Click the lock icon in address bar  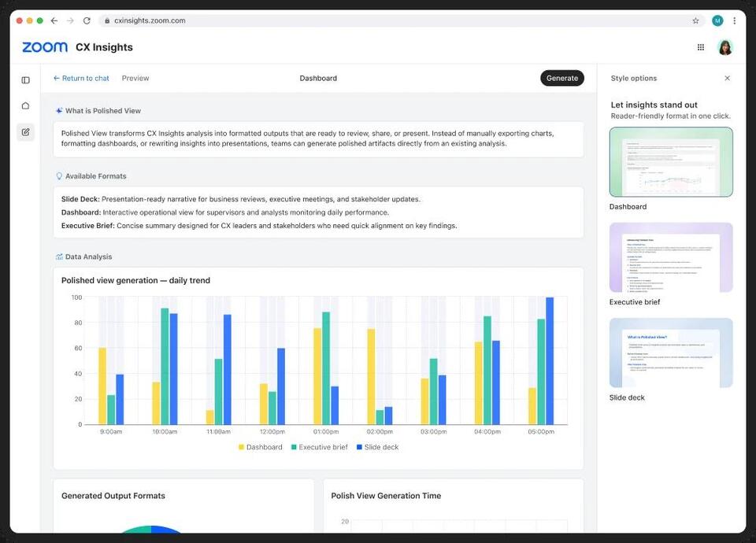pyautogui.click(x=107, y=20)
